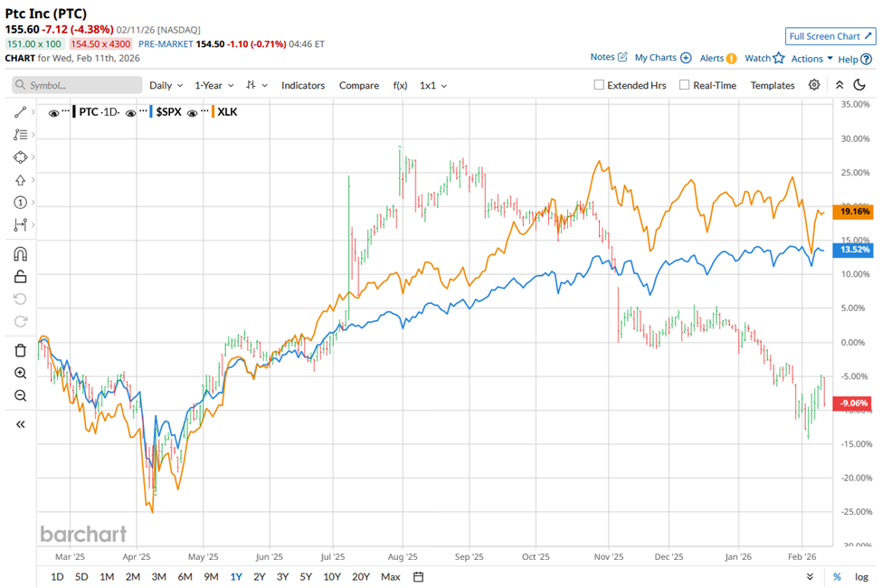Enable the Real-Time checkbox

click(684, 85)
